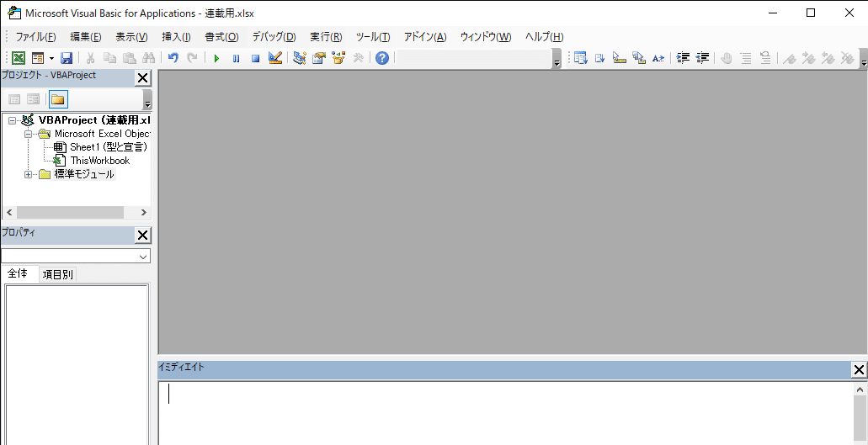The image size is (868, 445).
Task: Click the Parameter Info icon
Action: [638, 58]
